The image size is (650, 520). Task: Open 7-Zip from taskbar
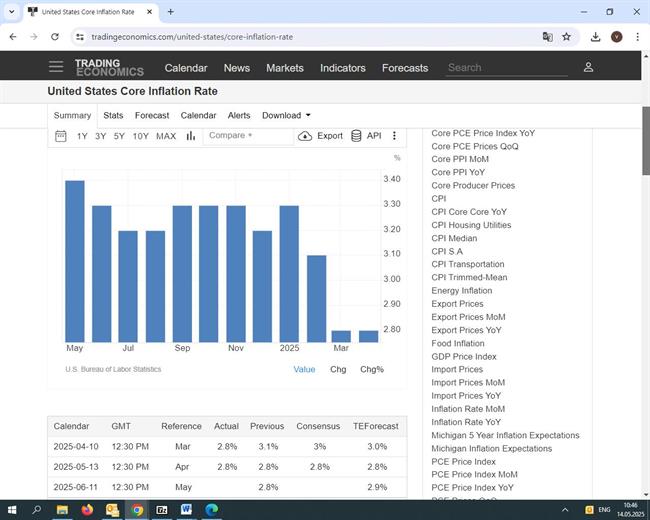[162, 510]
